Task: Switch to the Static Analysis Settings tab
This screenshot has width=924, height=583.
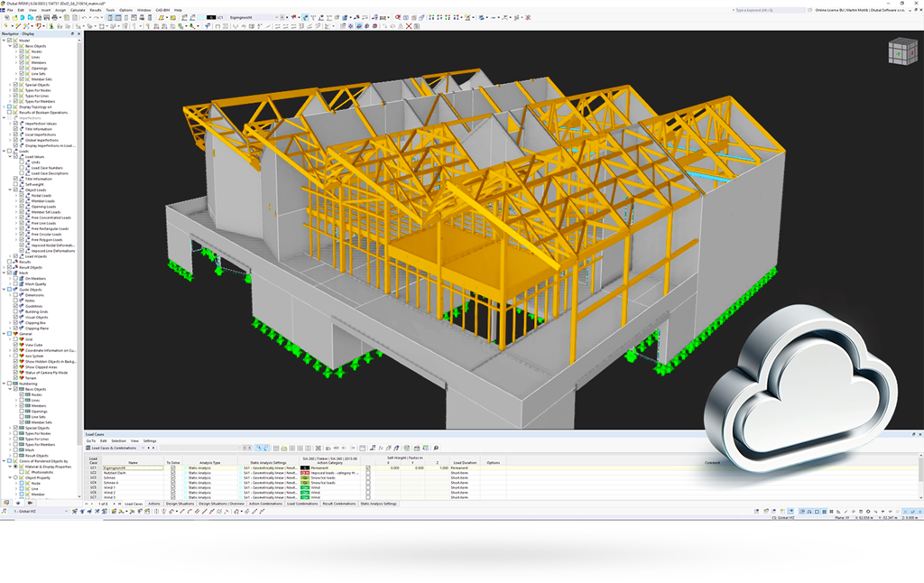Action: point(378,504)
